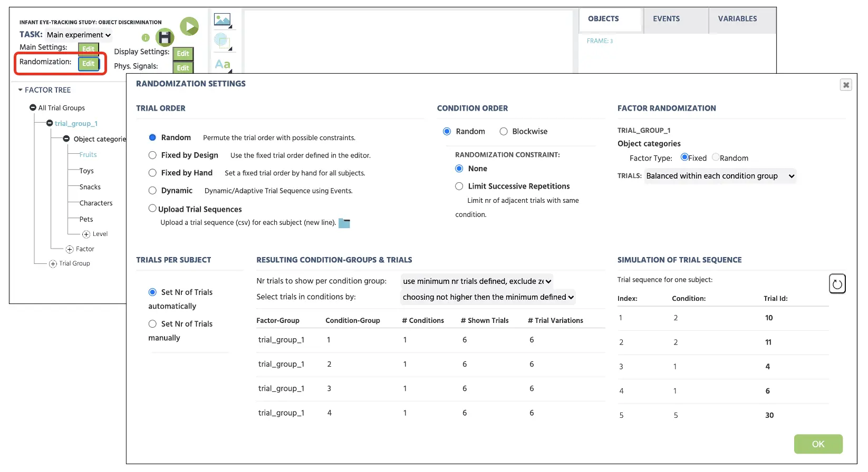The image size is (868, 472).
Task: Refresh the trial sequence simulation
Action: click(x=837, y=284)
